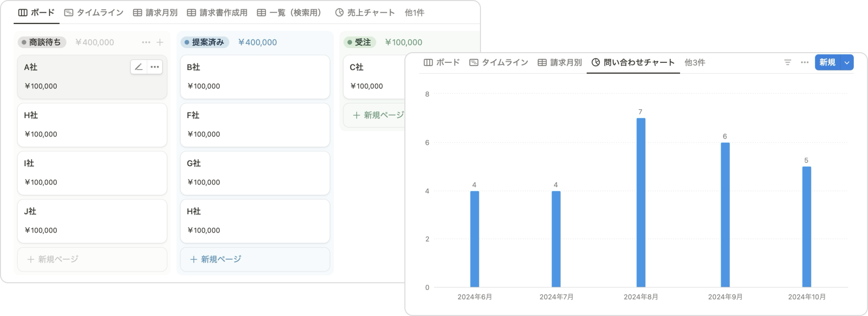This screenshot has height=316, width=868.
Task: Click the 提案済み status label
Action: [205, 42]
